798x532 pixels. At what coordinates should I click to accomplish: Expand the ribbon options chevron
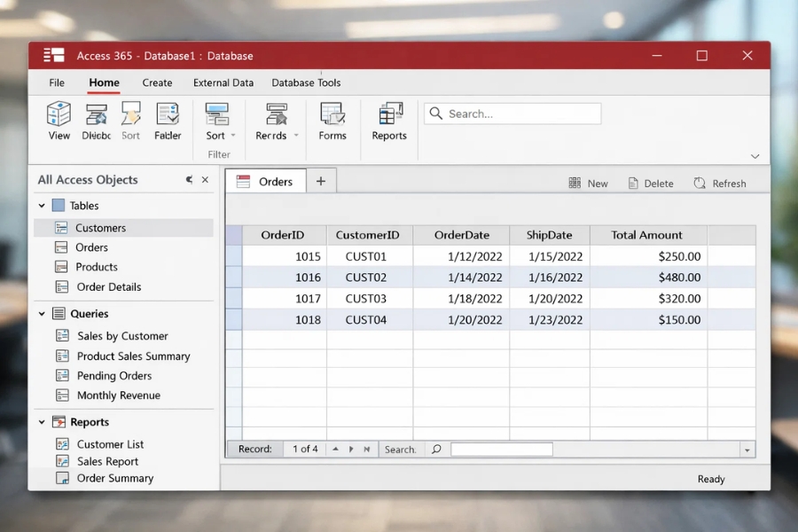coord(755,156)
